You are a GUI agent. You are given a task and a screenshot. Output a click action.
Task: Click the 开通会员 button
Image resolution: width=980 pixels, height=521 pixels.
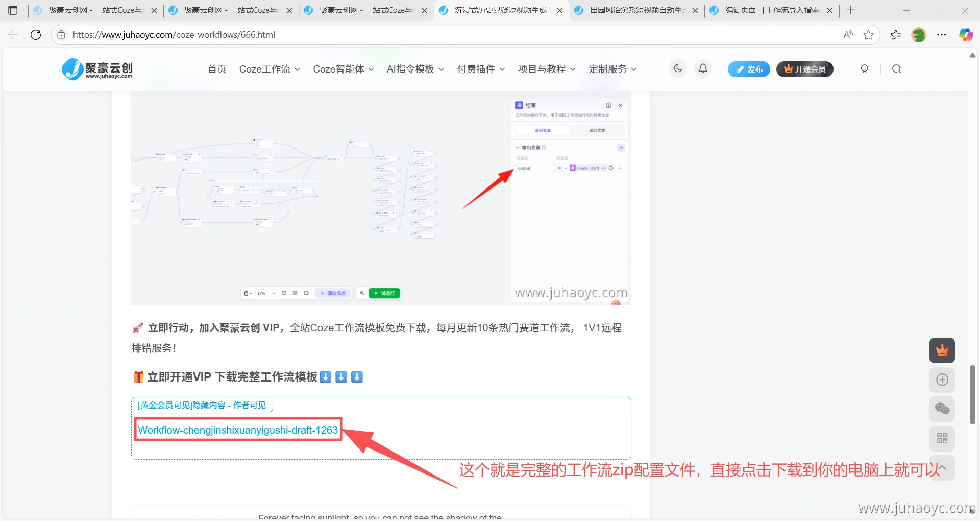click(804, 69)
